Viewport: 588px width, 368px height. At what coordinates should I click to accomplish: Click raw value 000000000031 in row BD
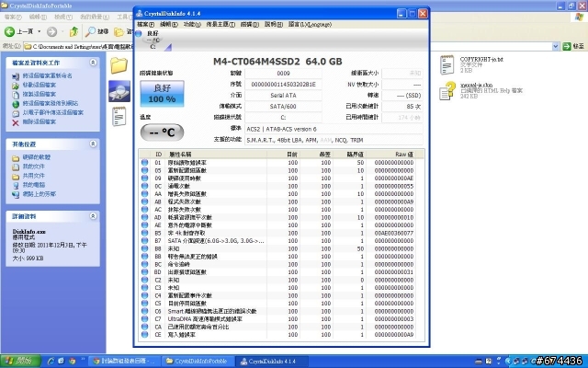pos(394,272)
